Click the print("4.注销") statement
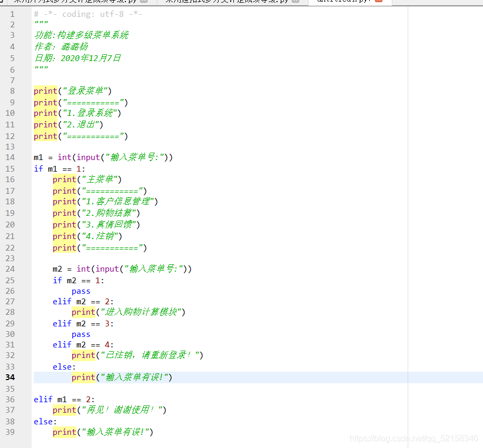 (x=87, y=236)
